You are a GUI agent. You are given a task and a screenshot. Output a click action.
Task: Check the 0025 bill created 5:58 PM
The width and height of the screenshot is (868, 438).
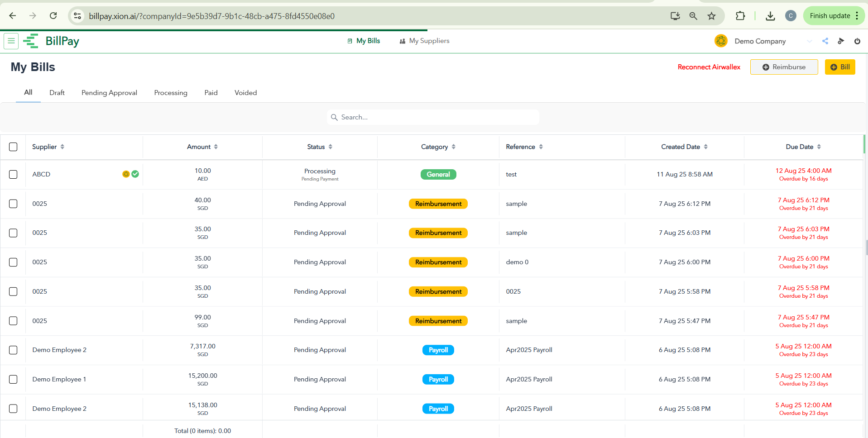(x=13, y=291)
